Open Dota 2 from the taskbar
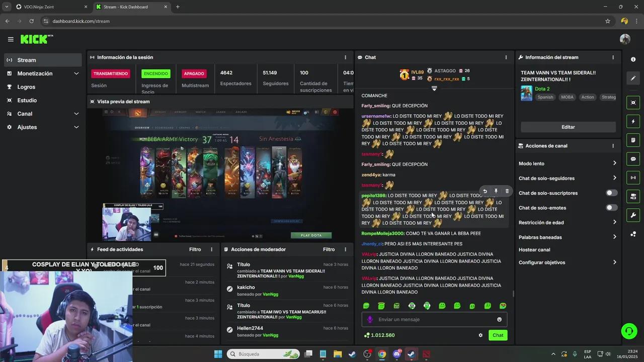 tap(427, 354)
